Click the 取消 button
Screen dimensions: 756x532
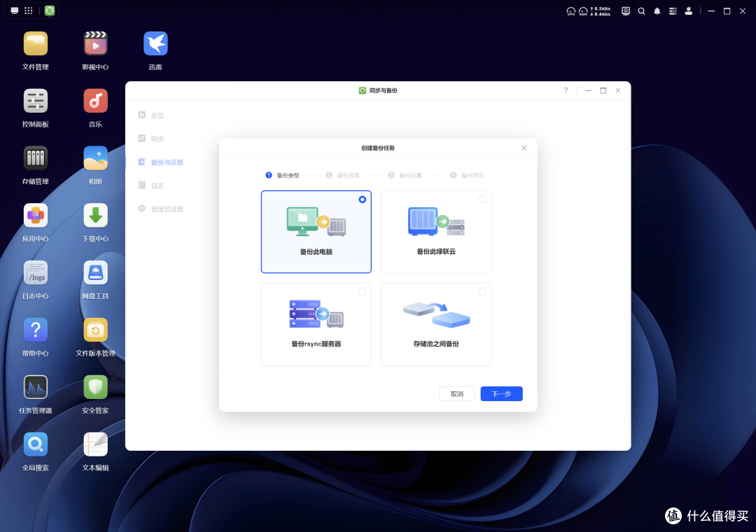click(456, 393)
